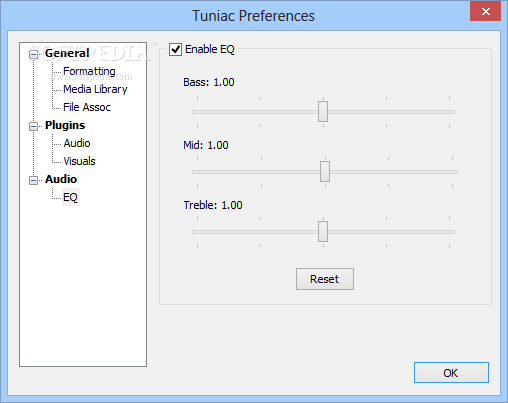Click the Bass slider thumb
This screenshot has width=508, height=403.
[x=323, y=111]
